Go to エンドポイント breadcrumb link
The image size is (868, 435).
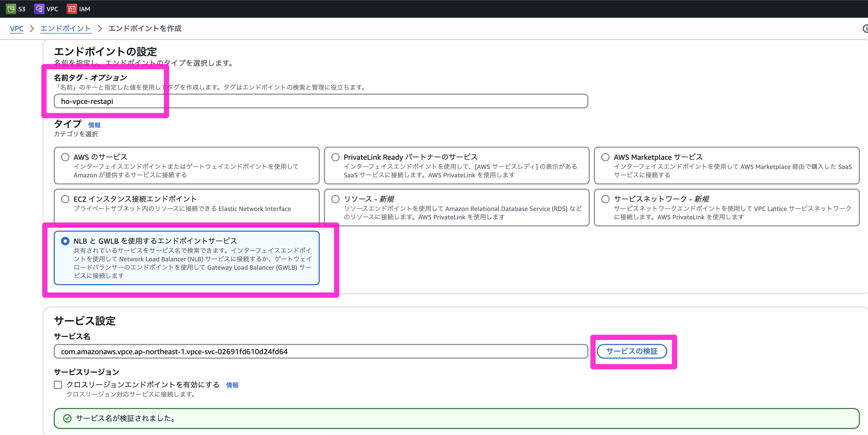(x=66, y=29)
